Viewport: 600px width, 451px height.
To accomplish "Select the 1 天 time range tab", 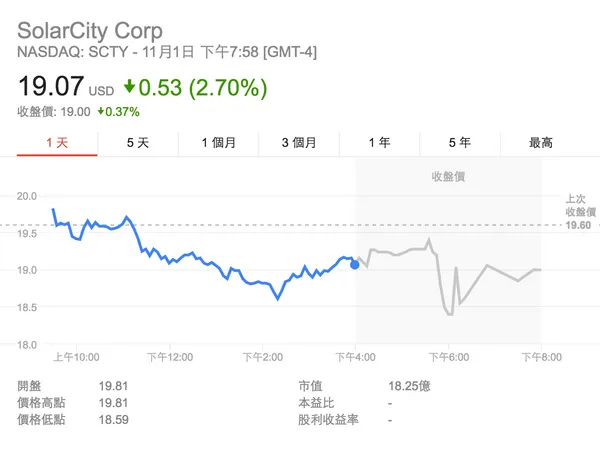I will click(x=57, y=143).
